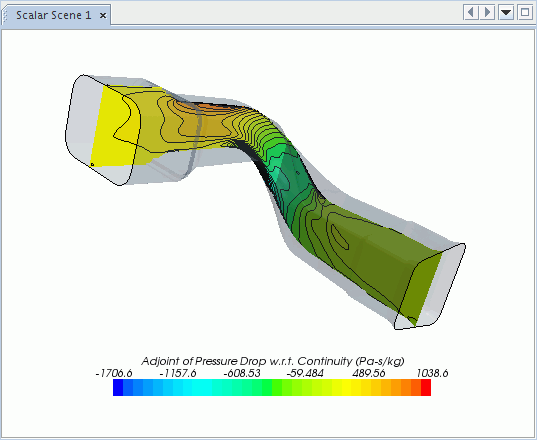Maximize the scene window panel
This screenshot has width=537, height=440.
(x=525, y=13)
